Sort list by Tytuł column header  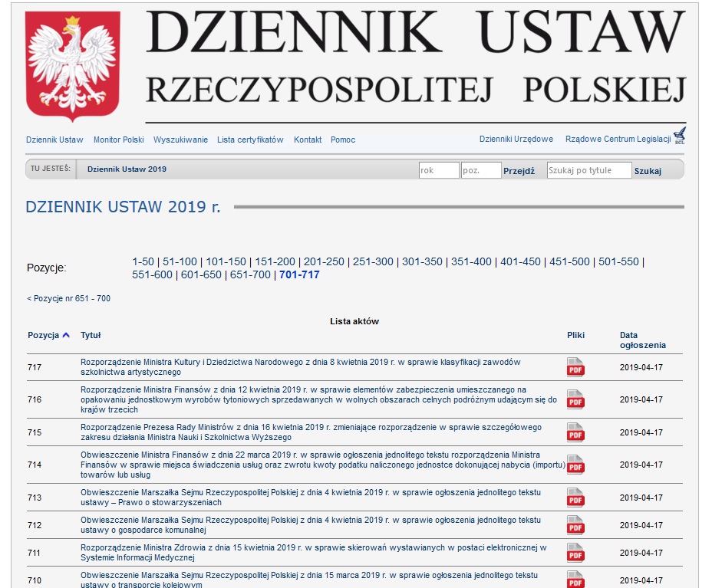(91, 335)
